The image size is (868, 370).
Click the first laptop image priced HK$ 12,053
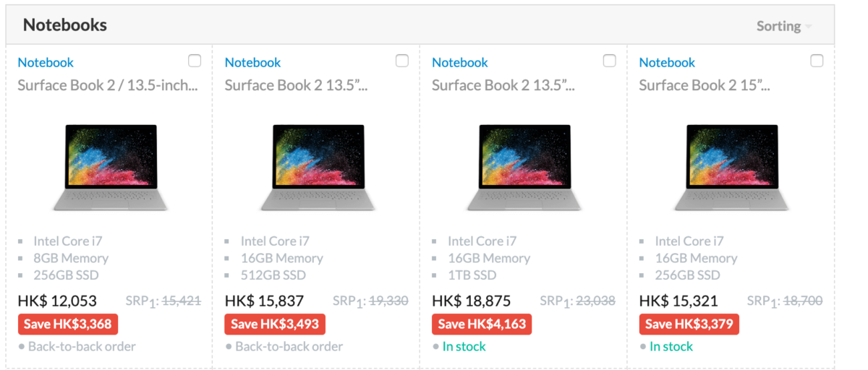[110, 167]
